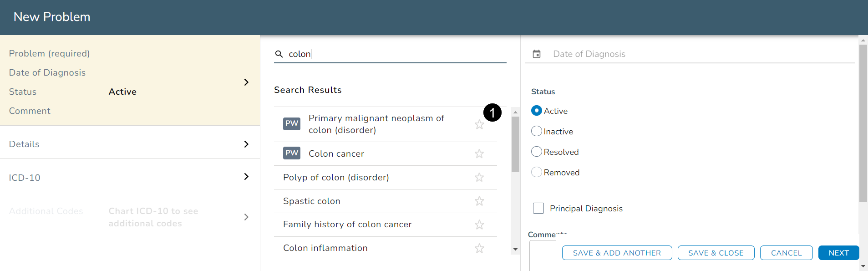Favorite Polyp of colon (disorder) with star
Image resolution: width=868 pixels, height=271 pixels.
[479, 178]
